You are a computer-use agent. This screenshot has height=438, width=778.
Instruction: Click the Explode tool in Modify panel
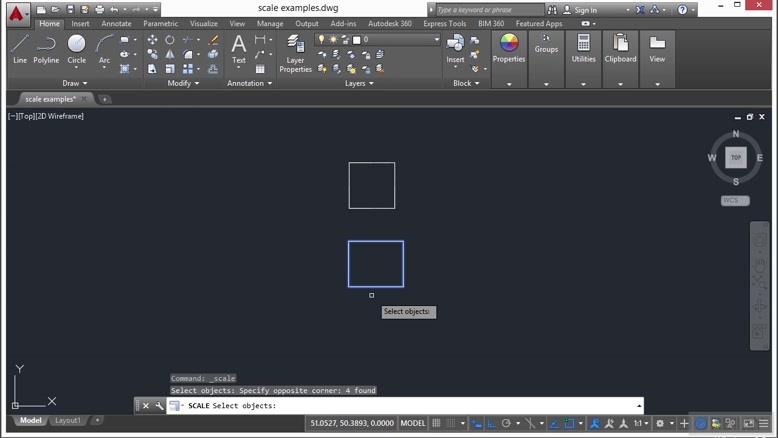[213, 54]
